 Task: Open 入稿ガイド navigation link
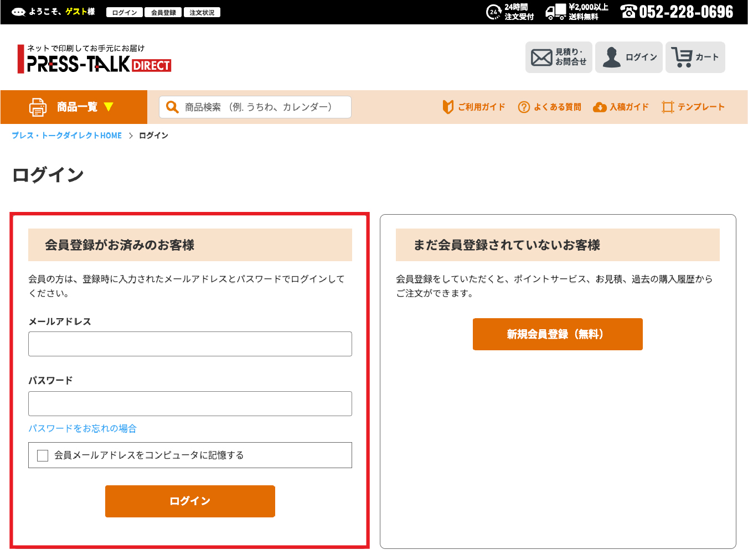click(629, 107)
